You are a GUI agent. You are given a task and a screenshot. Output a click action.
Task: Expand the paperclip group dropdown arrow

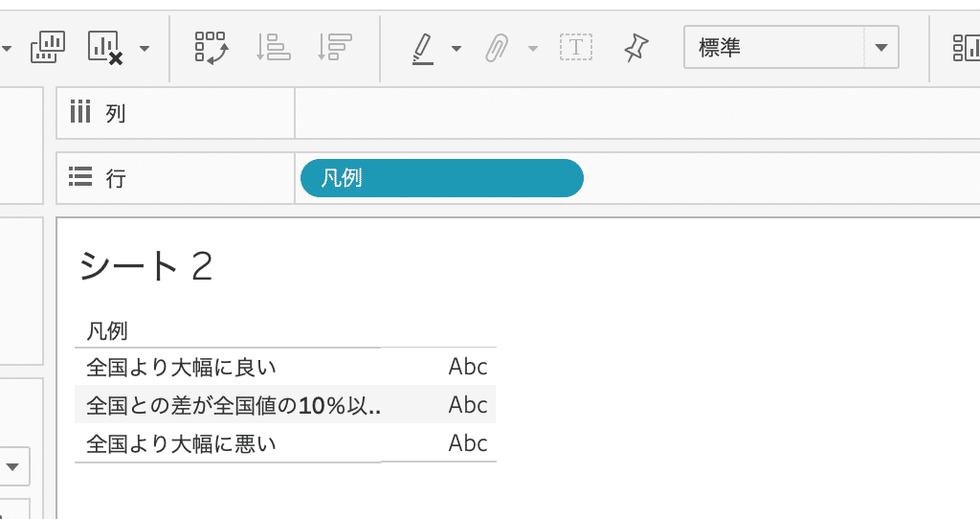point(533,48)
